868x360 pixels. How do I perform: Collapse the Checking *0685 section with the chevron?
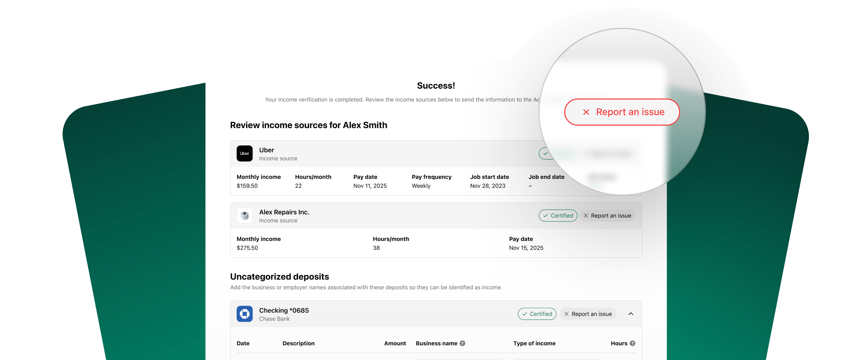[x=630, y=314]
